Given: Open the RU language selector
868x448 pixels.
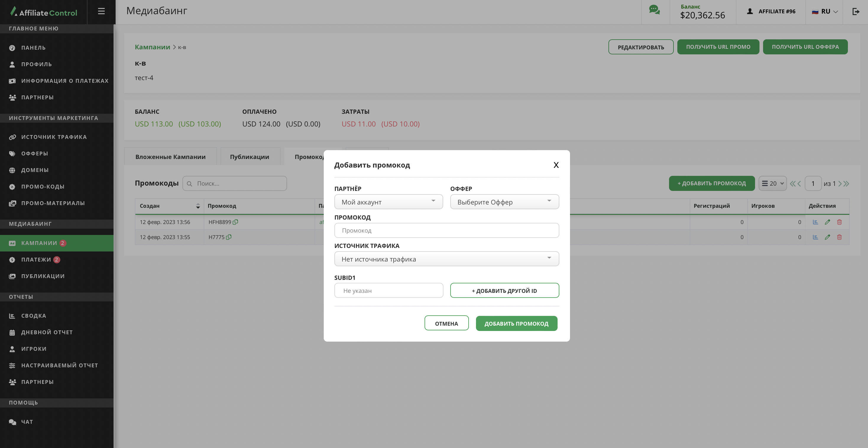Looking at the screenshot, I should click(x=825, y=12).
